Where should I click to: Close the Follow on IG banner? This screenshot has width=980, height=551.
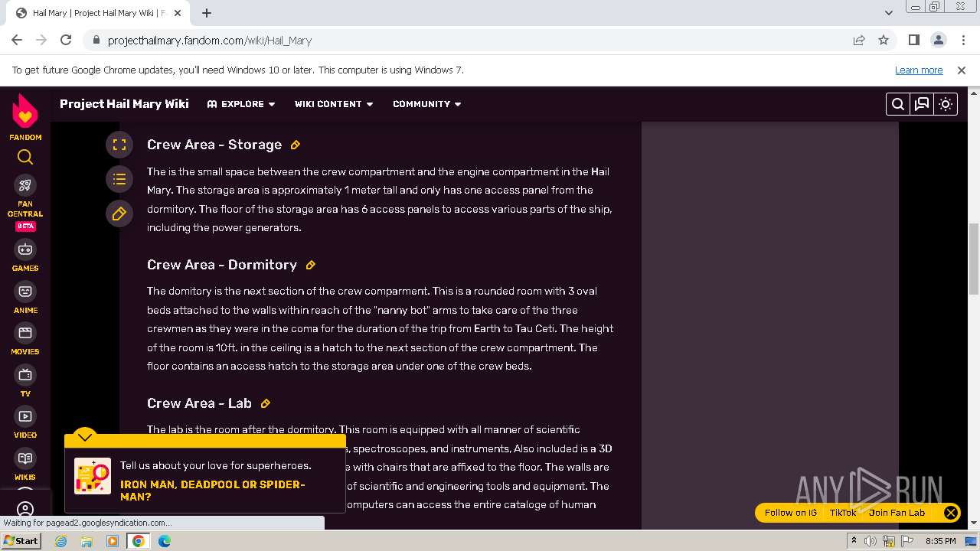tap(951, 513)
